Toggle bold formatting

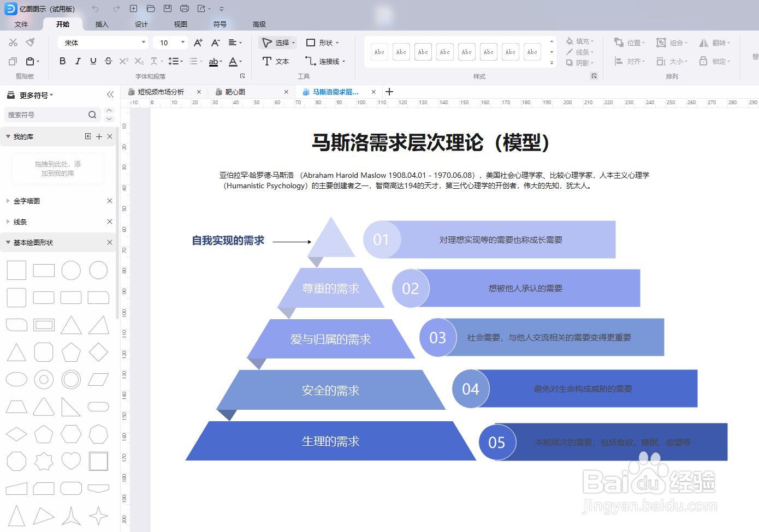coord(62,61)
